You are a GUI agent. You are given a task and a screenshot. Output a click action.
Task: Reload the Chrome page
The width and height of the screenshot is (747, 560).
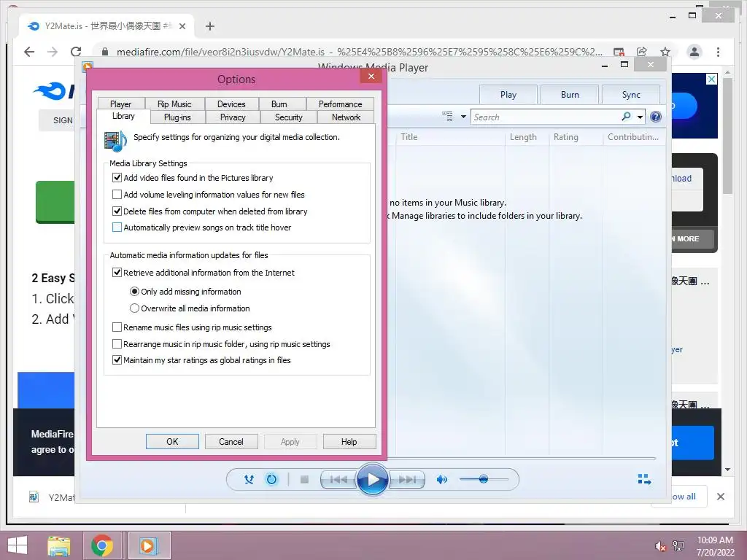76,52
